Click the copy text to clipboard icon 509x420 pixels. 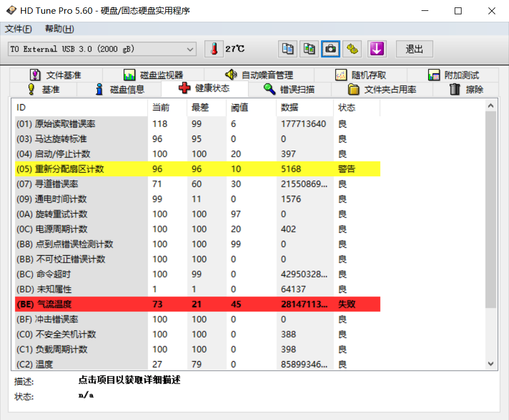point(288,49)
